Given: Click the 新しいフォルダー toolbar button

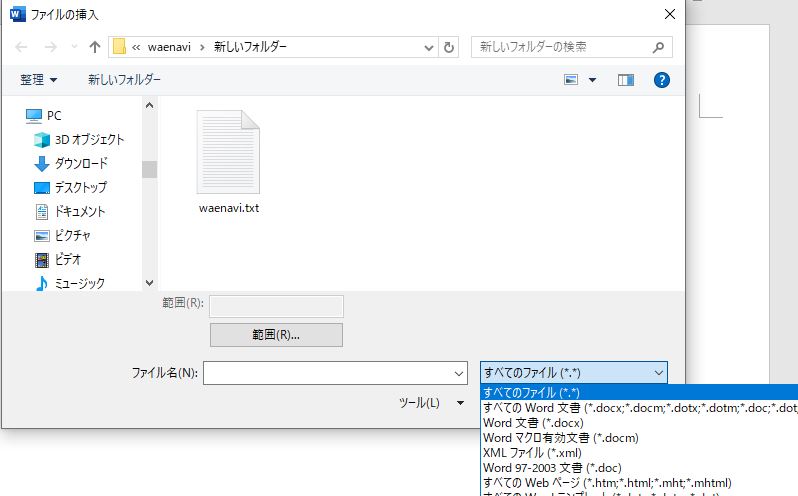Looking at the screenshot, I should (x=124, y=80).
